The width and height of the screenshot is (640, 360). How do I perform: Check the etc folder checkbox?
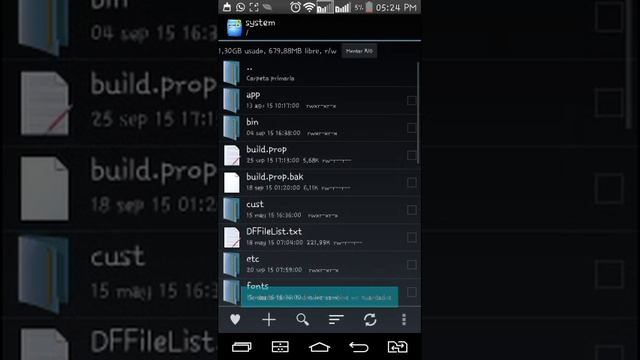[411, 264]
